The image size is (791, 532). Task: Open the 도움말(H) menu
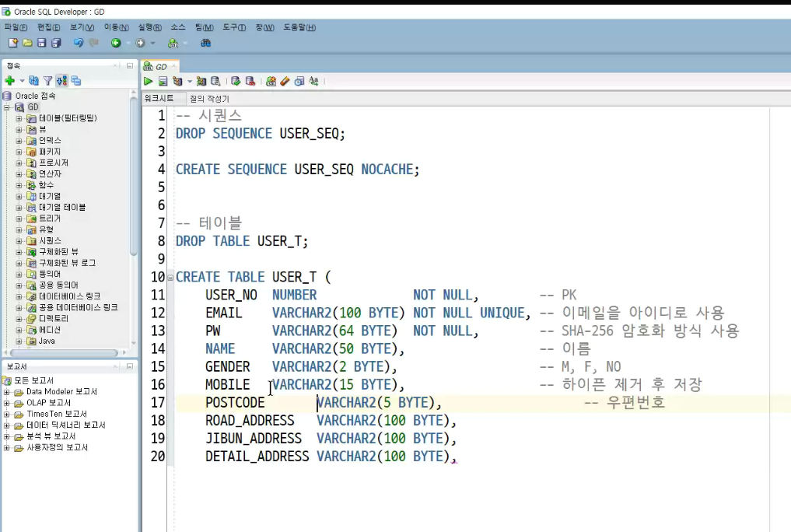click(x=299, y=27)
